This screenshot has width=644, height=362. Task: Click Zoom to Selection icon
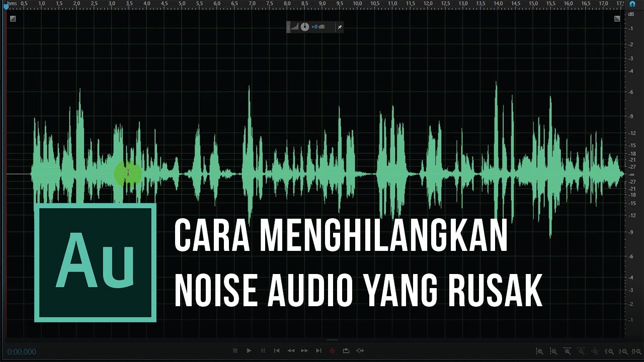point(637,351)
